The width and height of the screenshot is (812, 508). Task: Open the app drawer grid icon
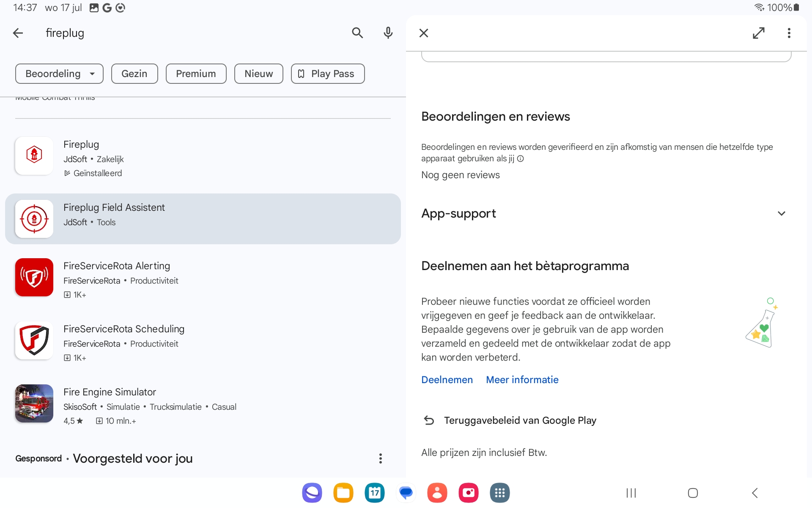point(499,493)
